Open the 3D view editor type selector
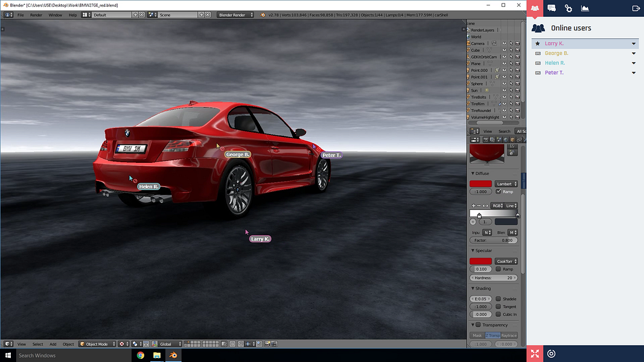 point(8,344)
